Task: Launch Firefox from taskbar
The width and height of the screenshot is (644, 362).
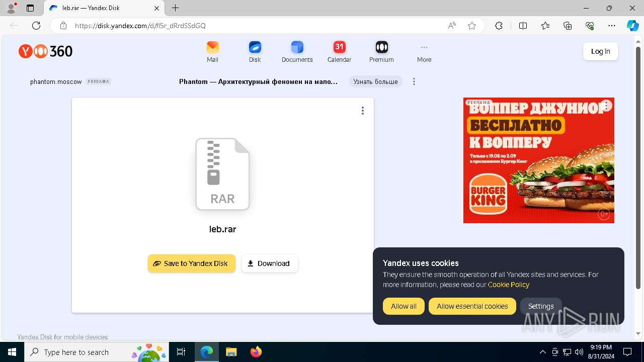Action: coord(256,352)
